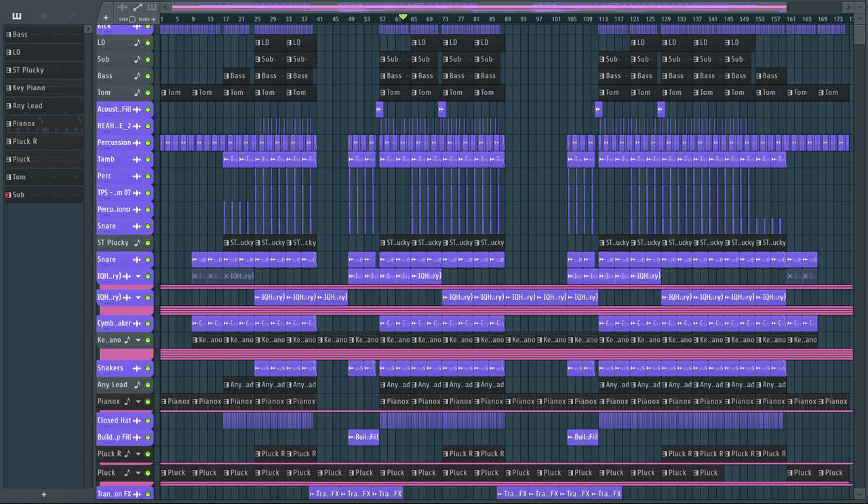Click the note icon on the LD channel

pyautogui.click(x=138, y=42)
